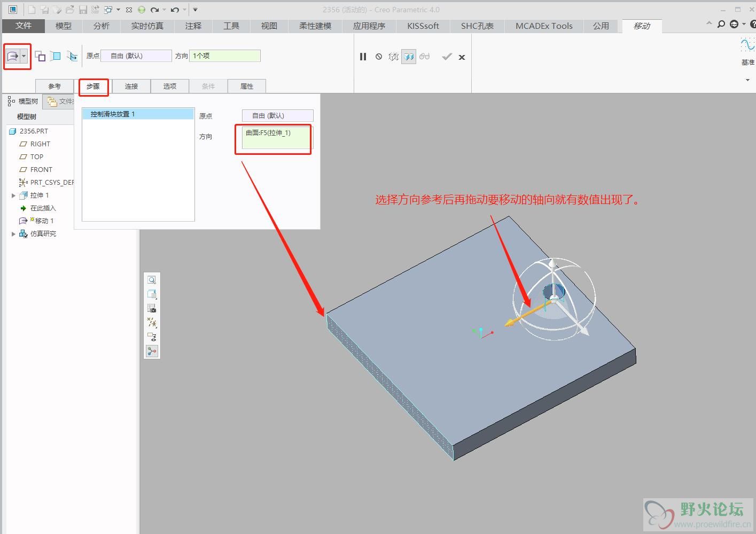The width and height of the screenshot is (756, 534).
Task: Open the MCADEx Tools ribbon tab
Action: pyautogui.click(x=544, y=26)
